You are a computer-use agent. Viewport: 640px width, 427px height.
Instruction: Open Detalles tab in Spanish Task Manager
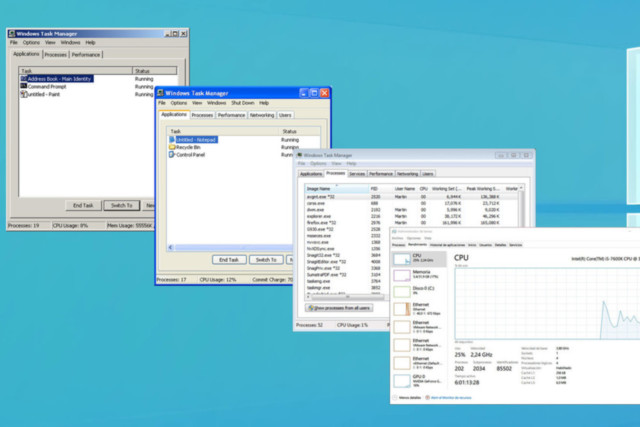(500, 245)
